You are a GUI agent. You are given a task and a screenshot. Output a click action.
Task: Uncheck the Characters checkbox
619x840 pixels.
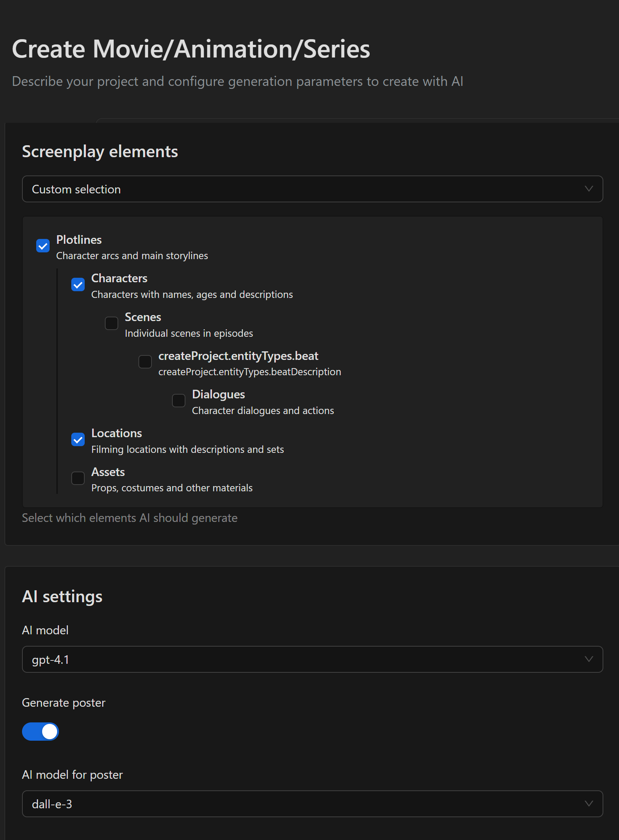tap(78, 285)
